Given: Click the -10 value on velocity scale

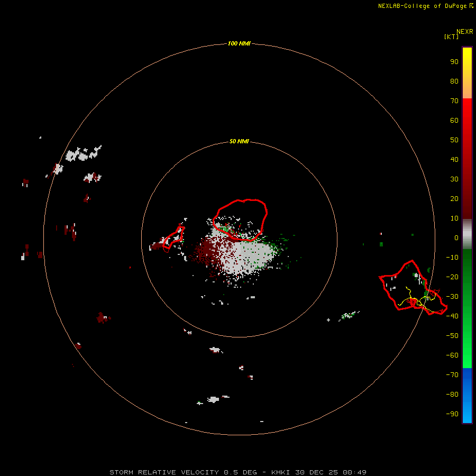Looking at the screenshot, I should pos(452,258).
